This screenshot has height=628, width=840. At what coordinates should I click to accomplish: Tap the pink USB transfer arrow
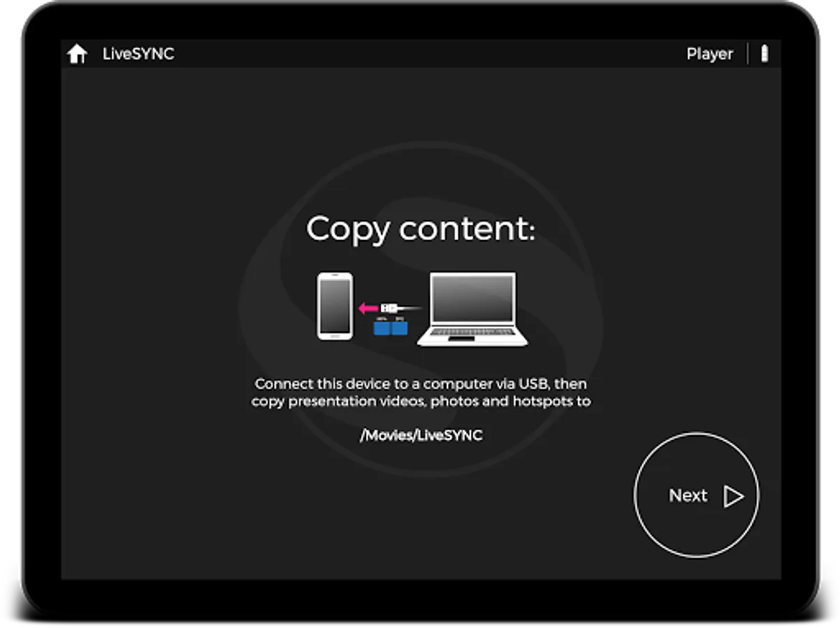click(367, 307)
